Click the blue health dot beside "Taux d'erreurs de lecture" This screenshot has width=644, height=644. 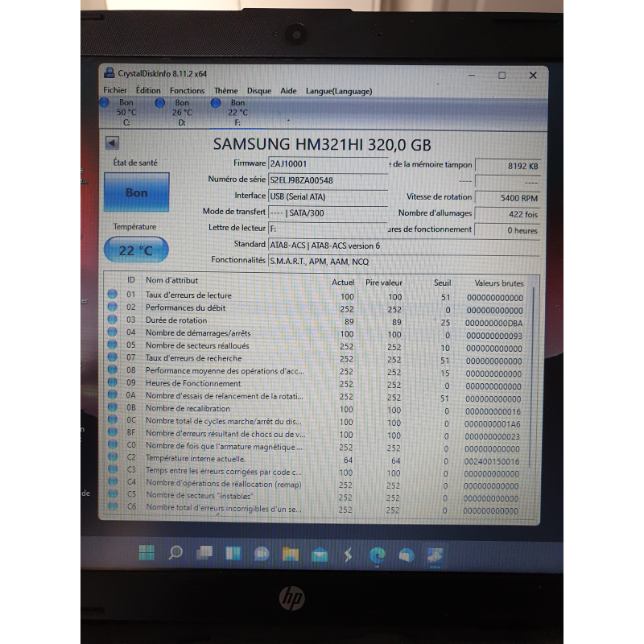point(112,295)
